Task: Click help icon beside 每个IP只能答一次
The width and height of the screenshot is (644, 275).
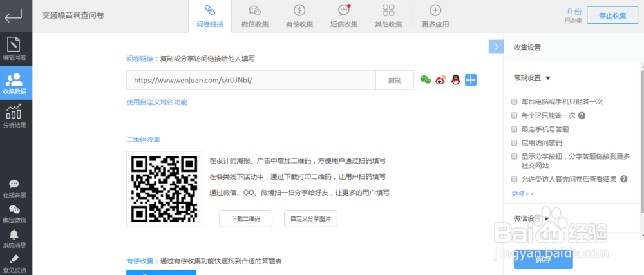Action: (x=582, y=115)
